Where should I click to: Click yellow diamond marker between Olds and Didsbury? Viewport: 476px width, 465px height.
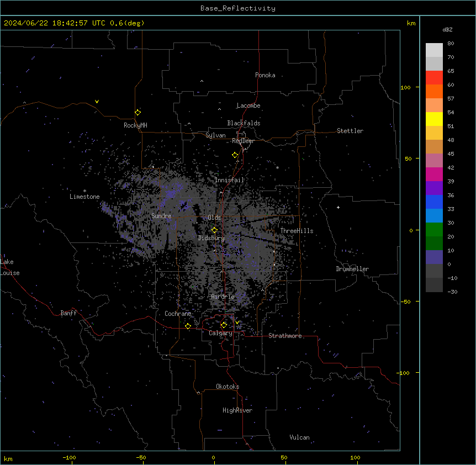214,230
